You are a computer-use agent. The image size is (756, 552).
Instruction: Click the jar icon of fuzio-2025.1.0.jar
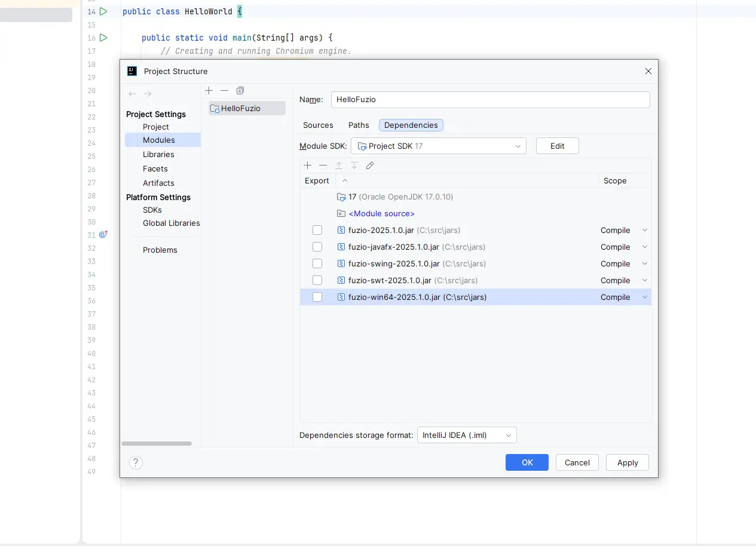(x=341, y=230)
